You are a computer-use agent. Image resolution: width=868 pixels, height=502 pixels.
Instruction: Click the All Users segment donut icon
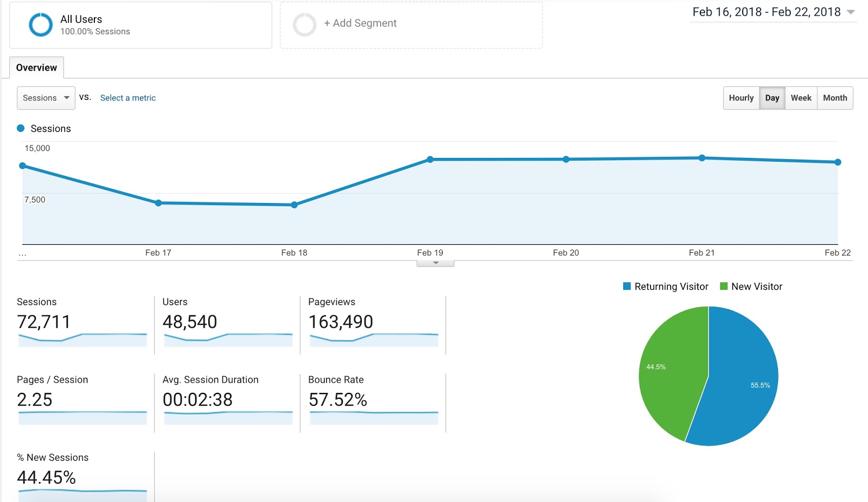[41, 24]
